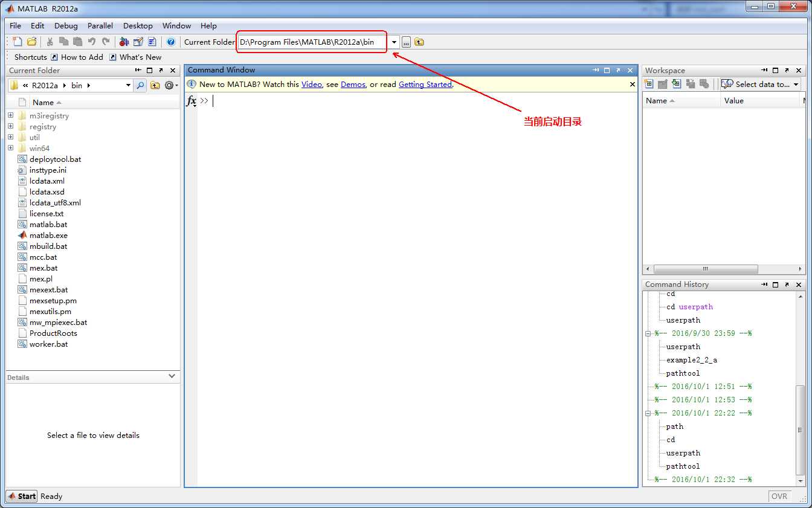The width and height of the screenshot is (812, 508).
Task: Open the Help menu
Action: 208,26
